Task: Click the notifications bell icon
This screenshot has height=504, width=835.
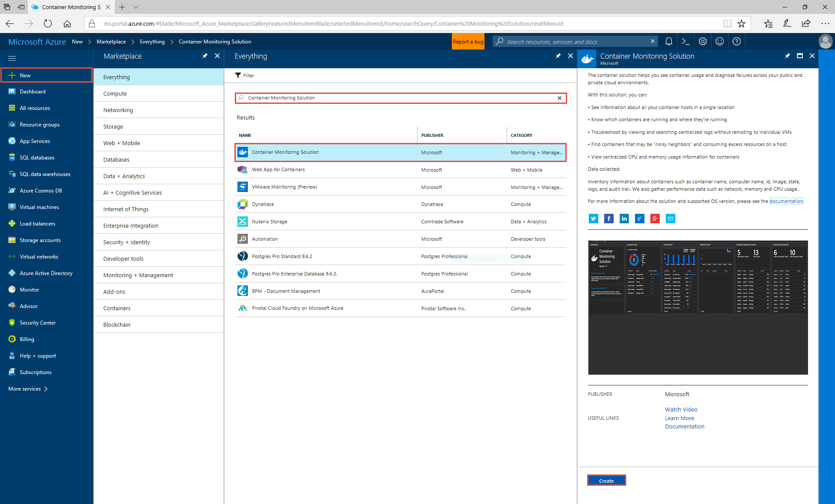Action: pyautogui.click(x=668, y=42)
